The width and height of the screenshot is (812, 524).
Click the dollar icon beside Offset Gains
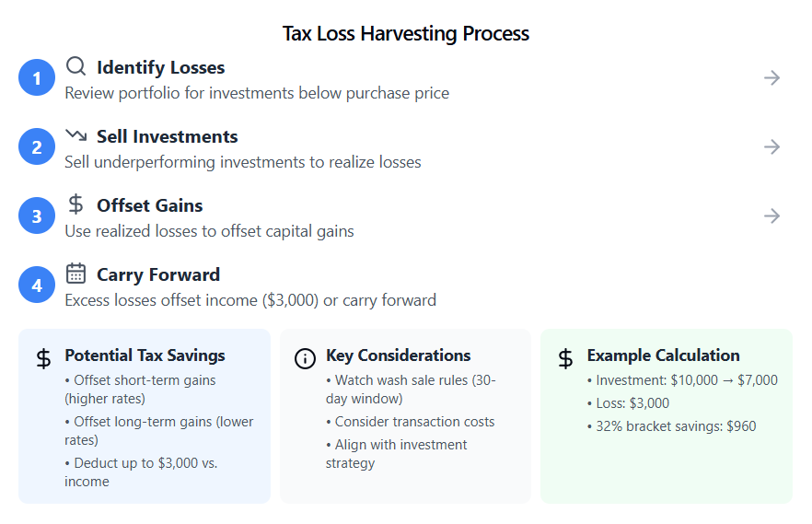coord(76,204)
